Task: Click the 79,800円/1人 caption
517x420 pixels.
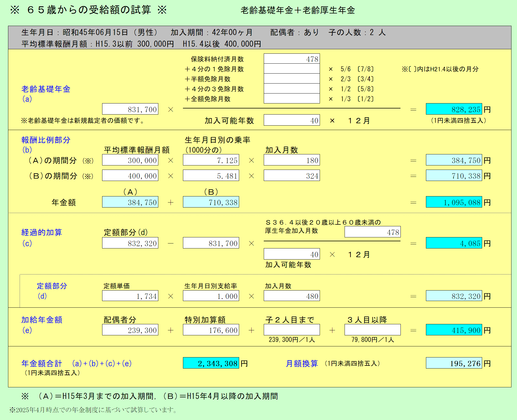Action: pyautogui.click(x=373, y=339)
